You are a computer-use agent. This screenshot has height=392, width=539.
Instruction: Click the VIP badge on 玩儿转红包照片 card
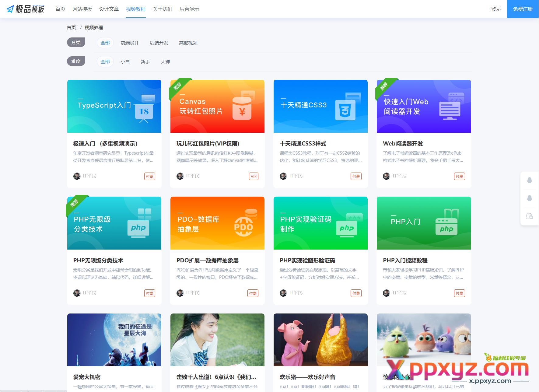click(x=254, y=177)
